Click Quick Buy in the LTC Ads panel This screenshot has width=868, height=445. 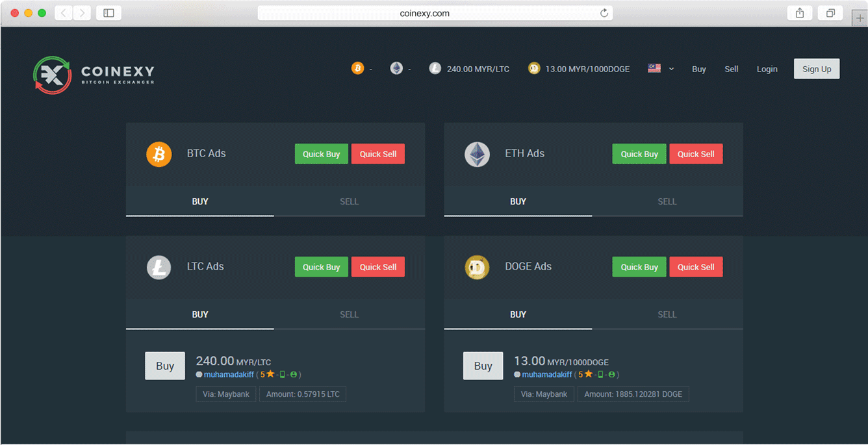tap(321, 267)
